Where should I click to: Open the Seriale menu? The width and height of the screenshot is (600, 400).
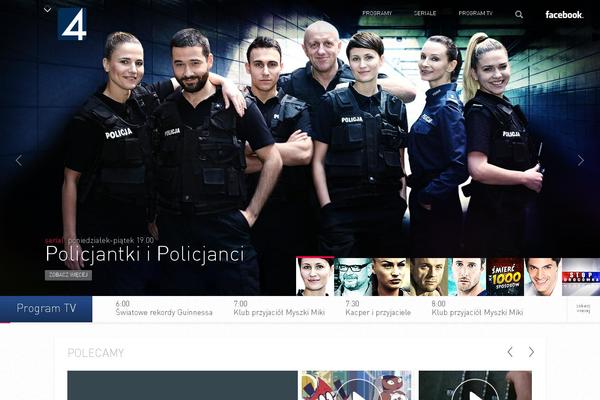click(x=425, y=13)
